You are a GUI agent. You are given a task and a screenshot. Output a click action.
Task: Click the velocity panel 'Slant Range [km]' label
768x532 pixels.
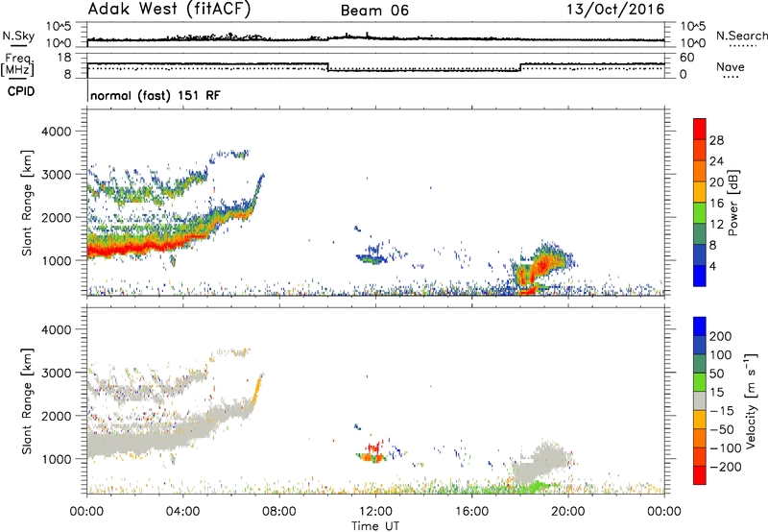tap(27, 401)
